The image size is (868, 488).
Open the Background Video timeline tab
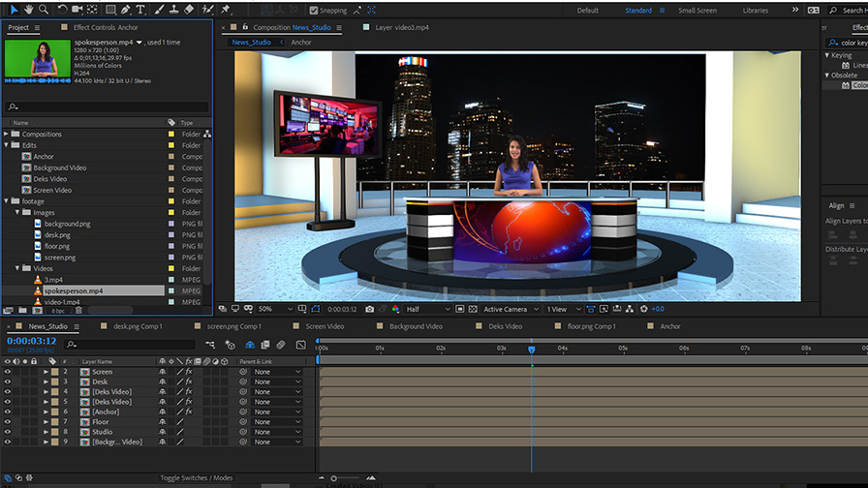click(416, 326)
